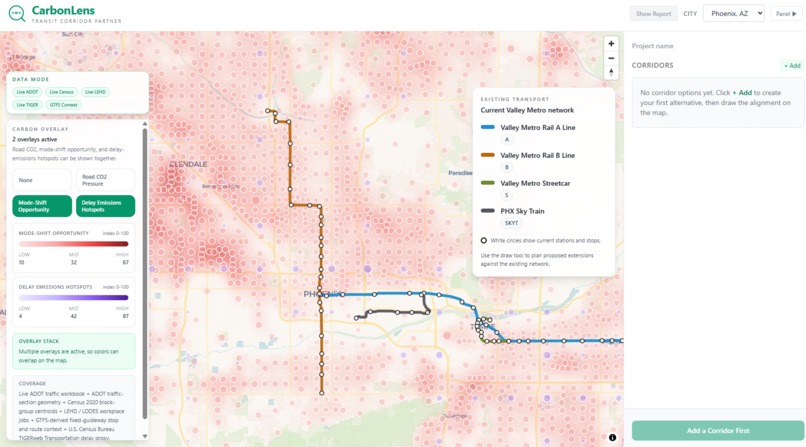The width and height of the screenshot is (806, 447).
Task: Click the GLENDALE map label
Action: (x=188, y=164)
